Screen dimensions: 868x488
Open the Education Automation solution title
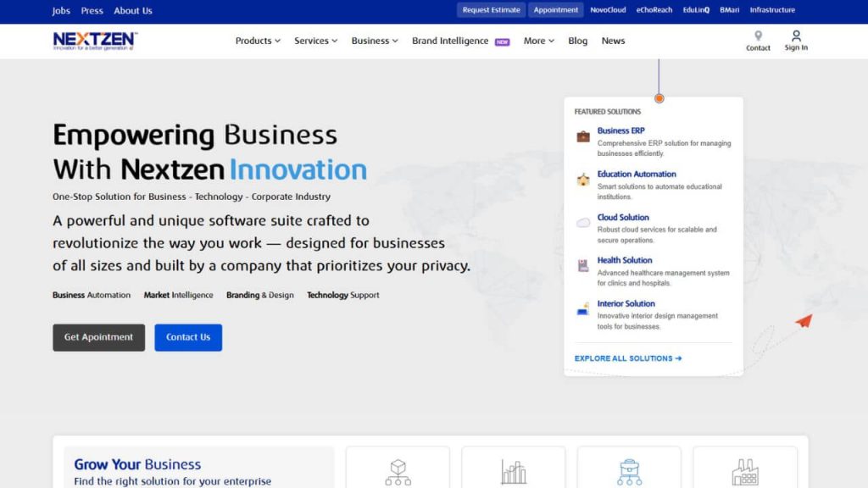pyautogui.click(x=637, y=174)
